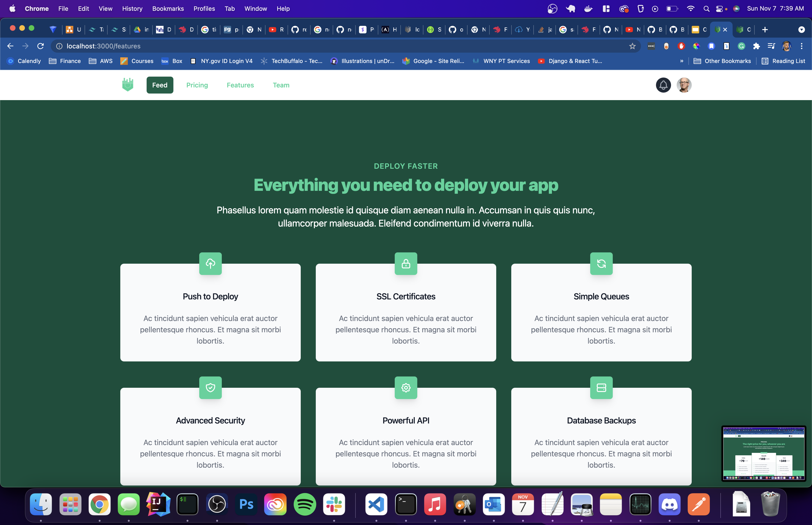Open the floating screenshot preview thumbnail
Screen dimensions: 812x525
(763, 453)
